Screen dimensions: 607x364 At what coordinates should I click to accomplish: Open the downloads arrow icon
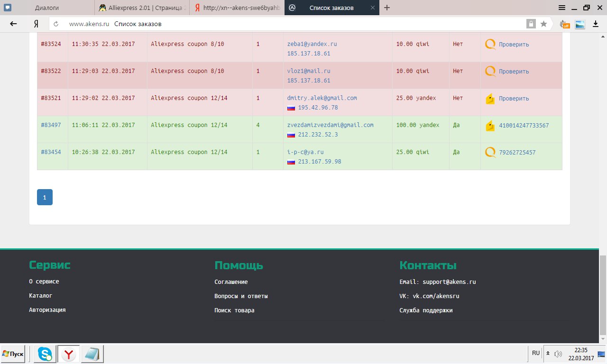596,24
